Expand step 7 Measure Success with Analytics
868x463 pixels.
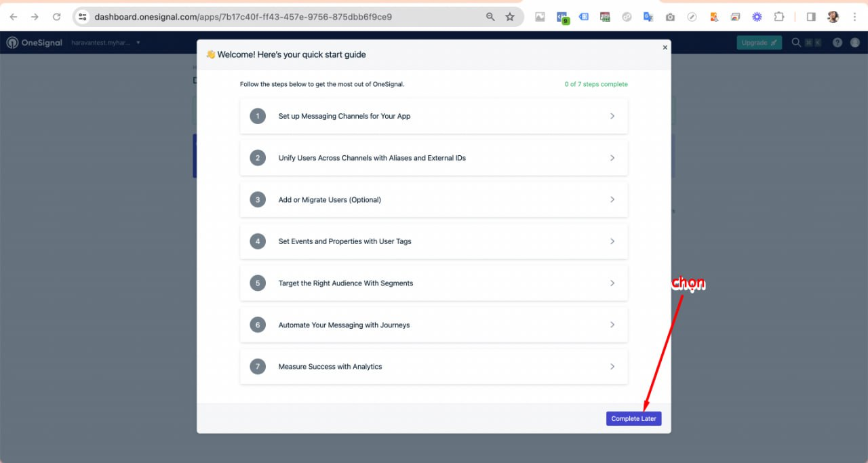click(433, 367)
